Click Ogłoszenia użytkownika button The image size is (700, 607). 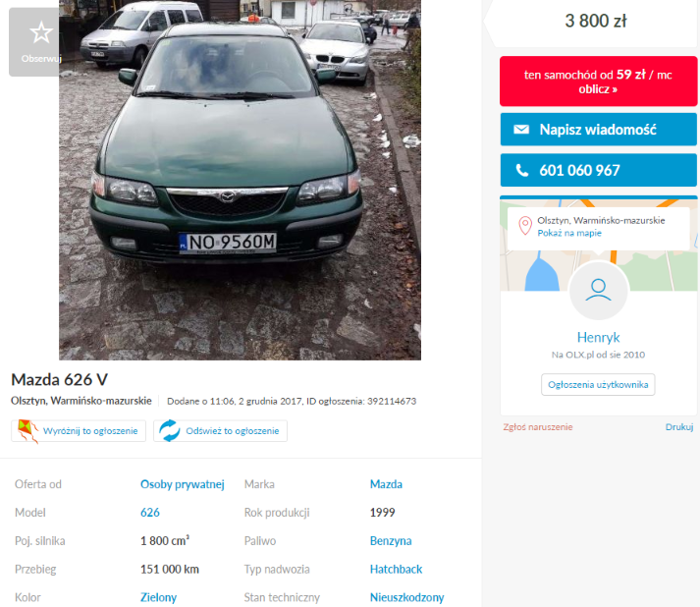598,385
